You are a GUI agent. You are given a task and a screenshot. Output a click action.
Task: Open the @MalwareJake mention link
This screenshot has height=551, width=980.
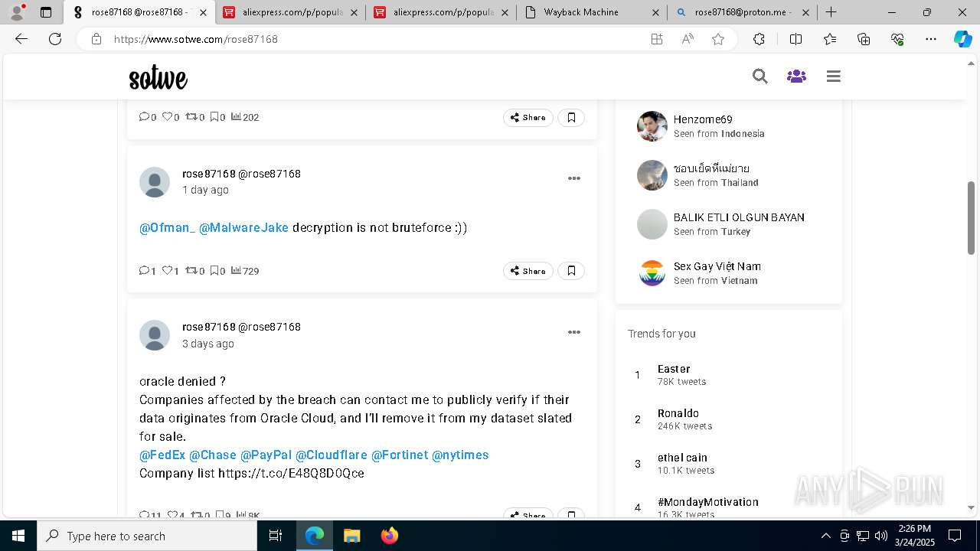pos(243,227)
